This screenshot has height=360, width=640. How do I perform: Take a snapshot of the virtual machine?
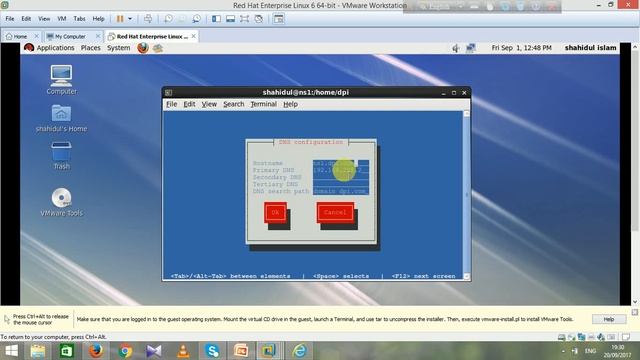(168, 19)
